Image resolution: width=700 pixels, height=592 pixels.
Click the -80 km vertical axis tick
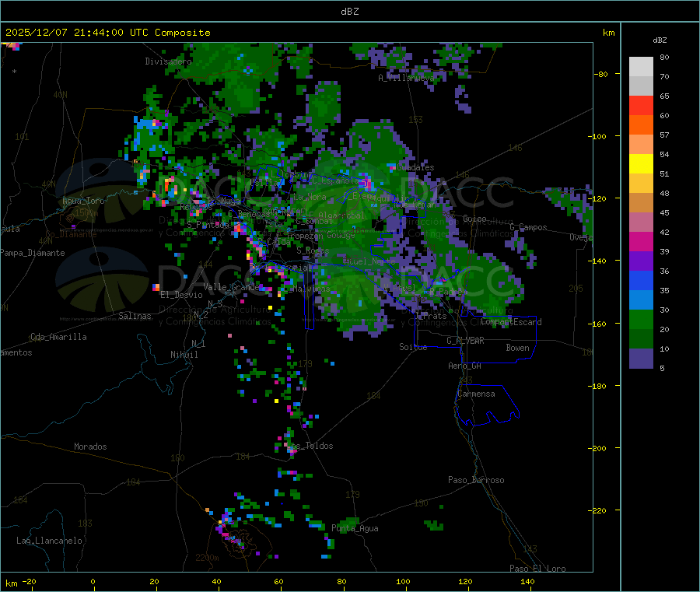click(x=600, y=74)
